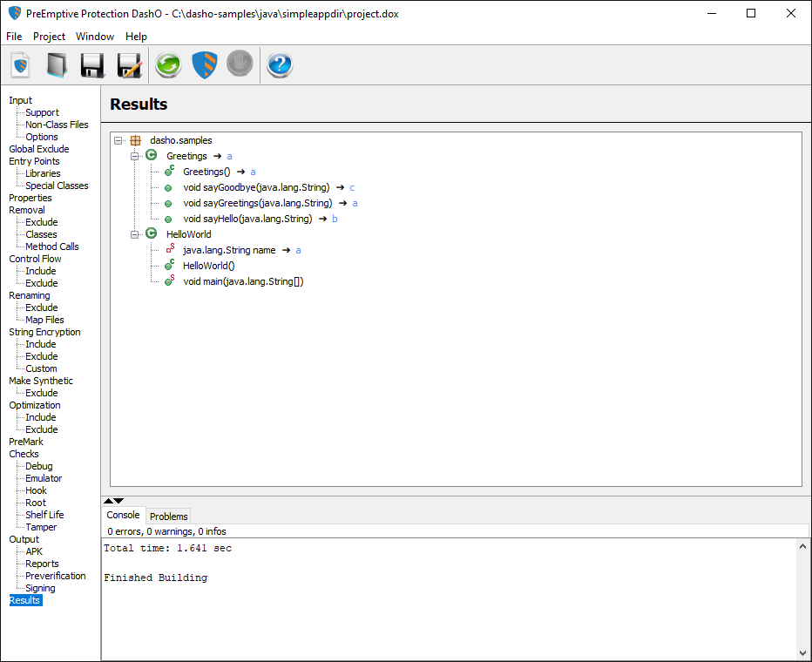Select Tamper under Checks
Image resolution: width=812 pixels, height=662 pixels.
[42, 527]
